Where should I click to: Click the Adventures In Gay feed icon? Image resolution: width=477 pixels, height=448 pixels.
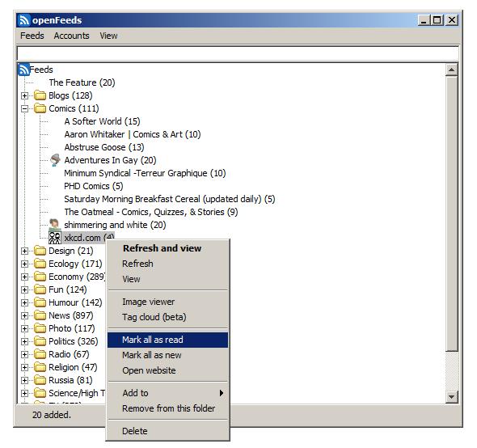coord(55,160)
